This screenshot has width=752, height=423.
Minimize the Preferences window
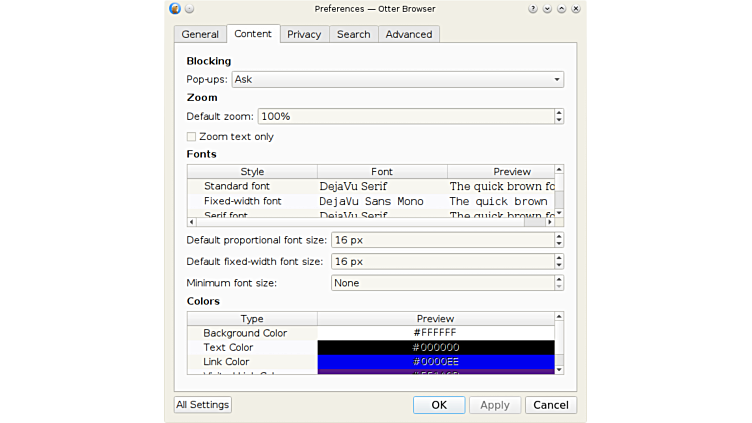548,9
